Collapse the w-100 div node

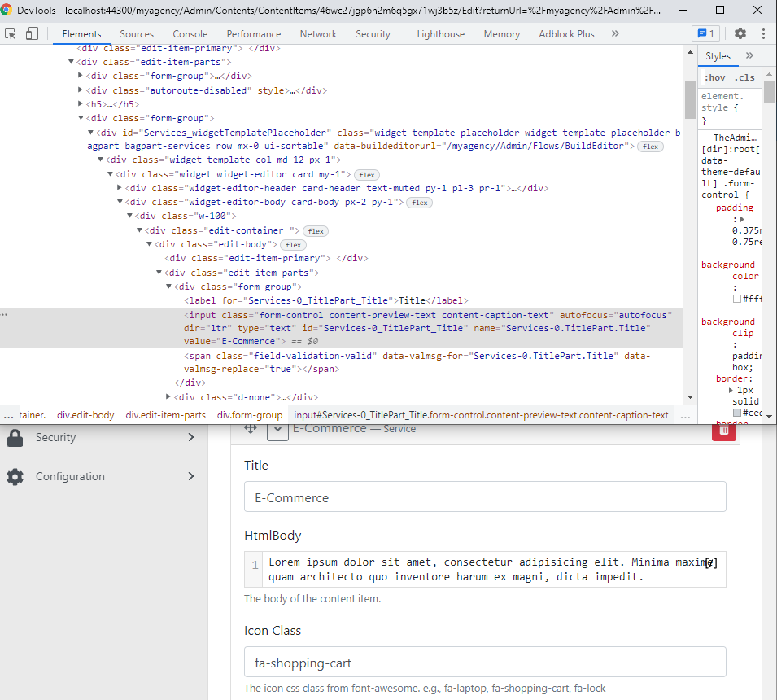(x=129, y=216)
